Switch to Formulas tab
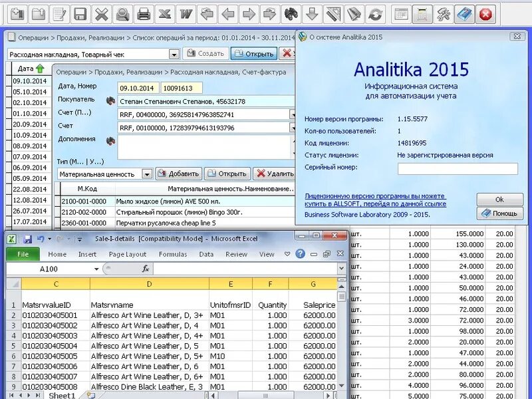The image size is (532, 399). 173,254
